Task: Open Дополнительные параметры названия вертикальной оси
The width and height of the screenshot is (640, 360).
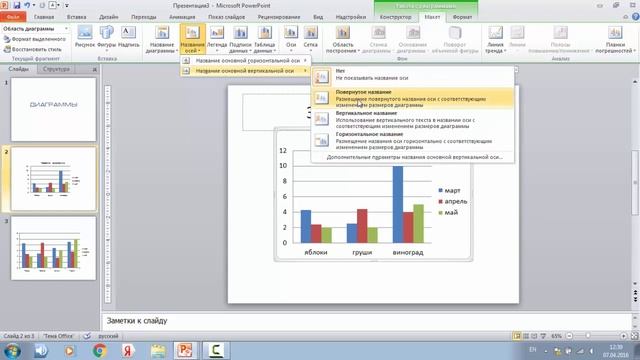Action: (414, 157)
